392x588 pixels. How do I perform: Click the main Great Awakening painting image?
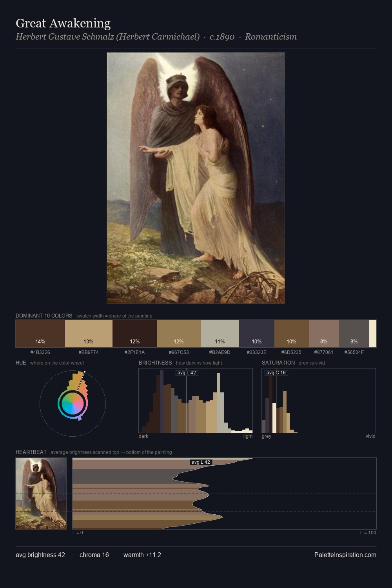196,178
